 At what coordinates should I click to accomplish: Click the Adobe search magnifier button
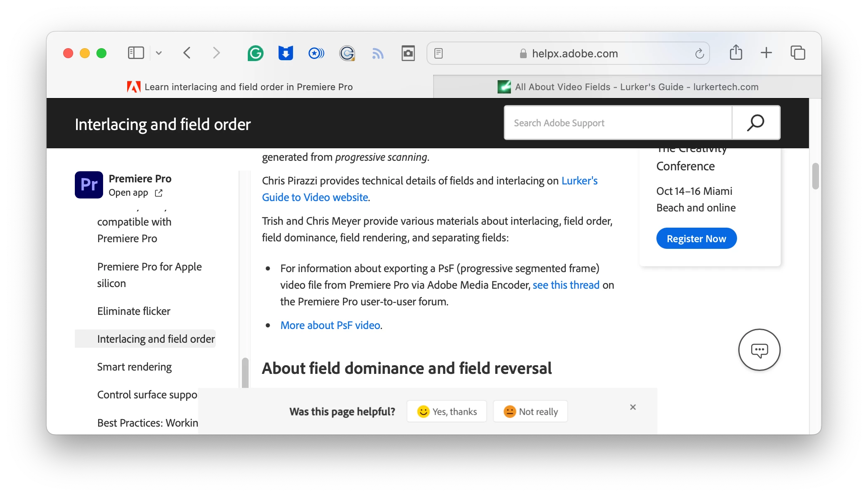[x=755, y=123]
